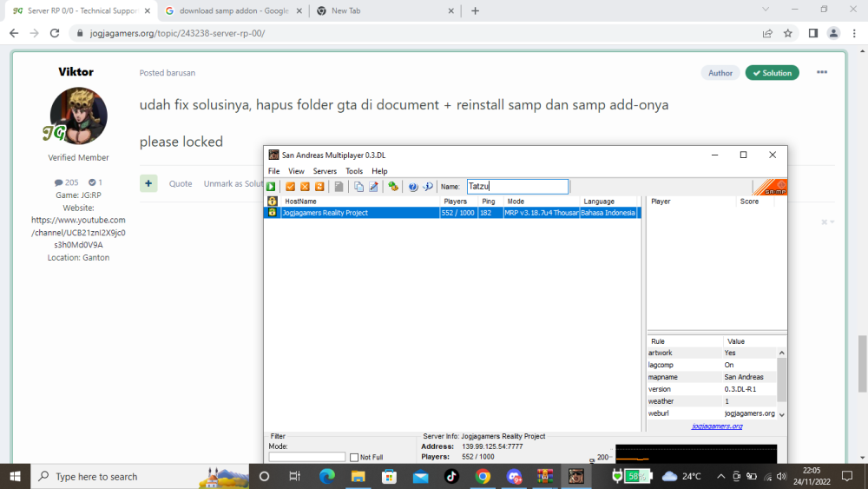Click the Viktor username link

click(76, 71)
